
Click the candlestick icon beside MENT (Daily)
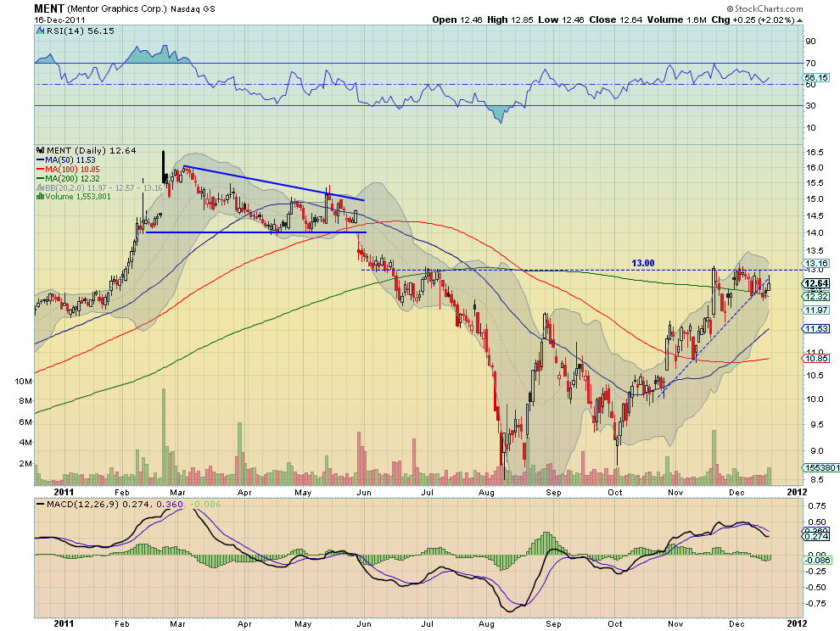pyautogui.click(x=40, y=150)
